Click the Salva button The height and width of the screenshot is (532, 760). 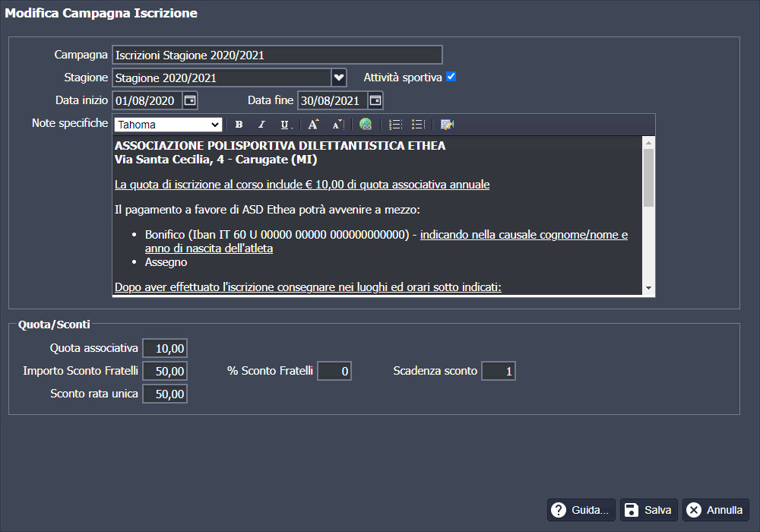click(x=648, y=510)
